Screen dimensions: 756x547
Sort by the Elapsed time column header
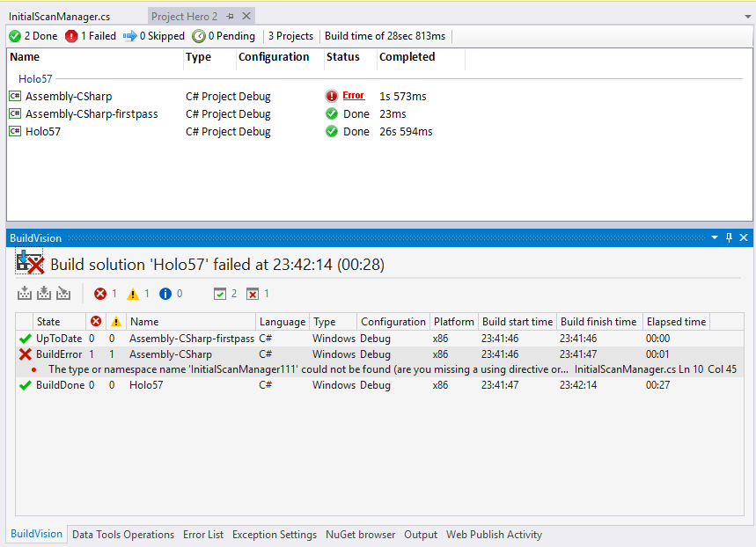(x=676, y=322)
